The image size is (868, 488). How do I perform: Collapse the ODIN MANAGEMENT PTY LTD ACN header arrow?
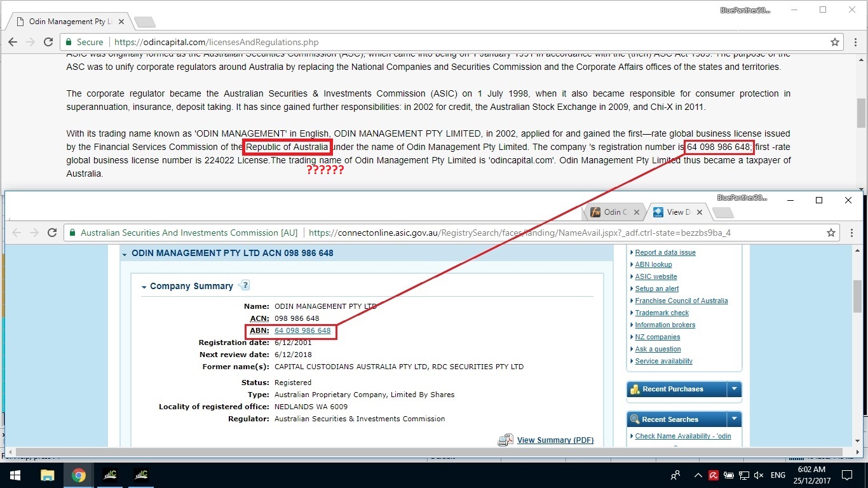pyautogui.click(x=125, y=254)
